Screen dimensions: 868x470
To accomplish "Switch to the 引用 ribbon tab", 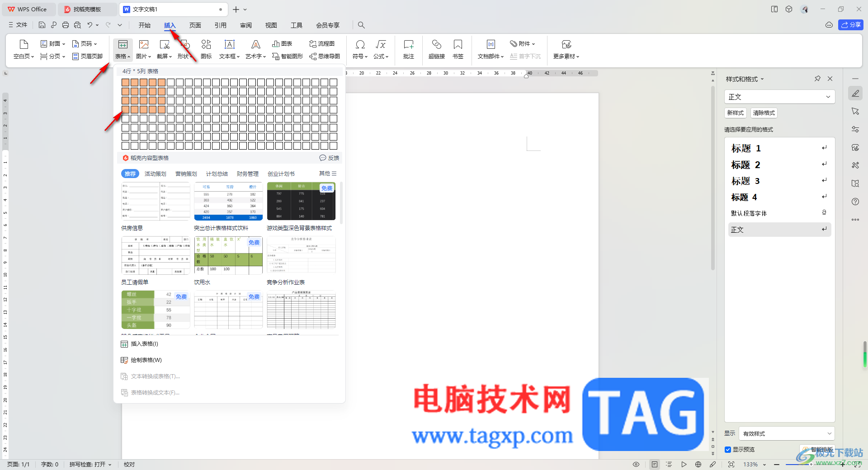I will pyautogui.click(x=220, y=25).
